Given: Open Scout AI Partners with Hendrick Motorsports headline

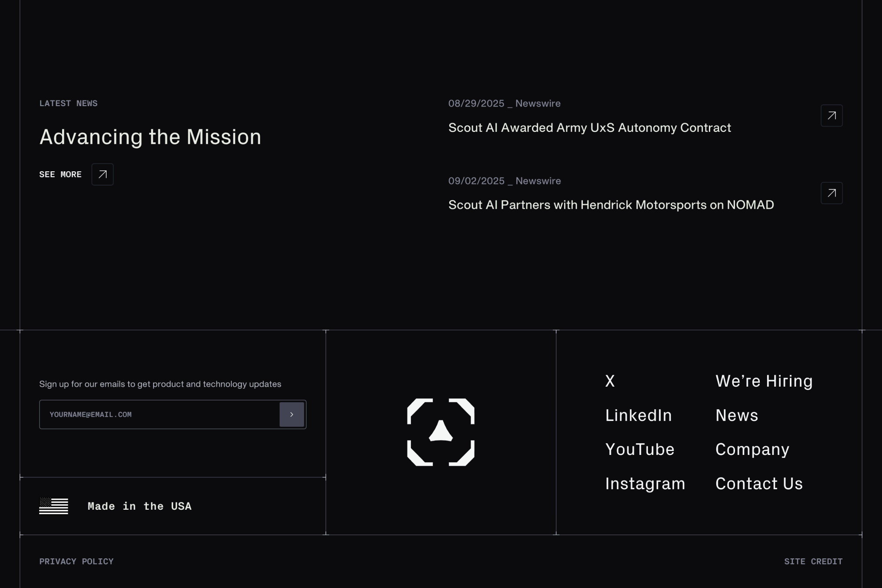Looking at the screenshot, I should pyautogui.click(x=611, y=205).
